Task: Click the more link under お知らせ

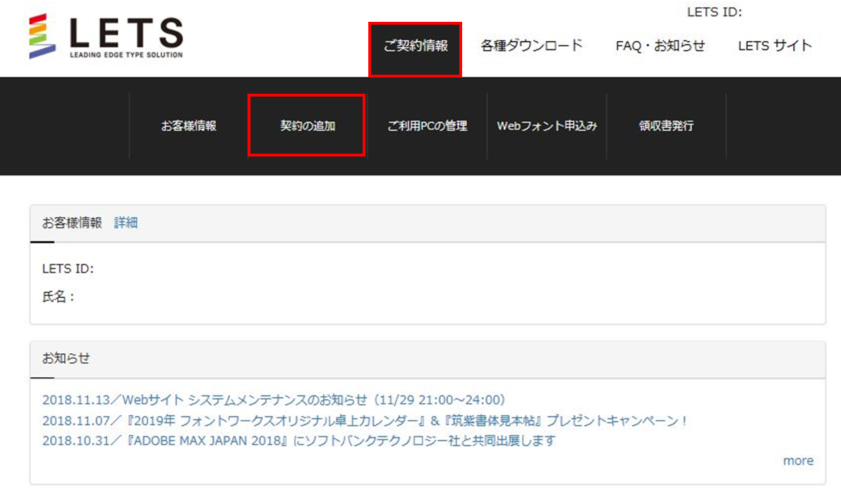Action: coord(798,460)
